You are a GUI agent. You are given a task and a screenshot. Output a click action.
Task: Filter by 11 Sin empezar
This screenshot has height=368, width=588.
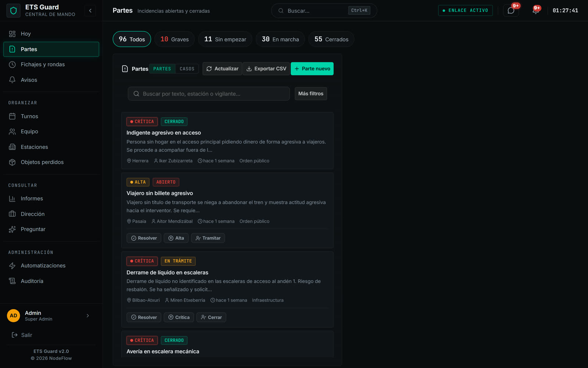(225, 39)
